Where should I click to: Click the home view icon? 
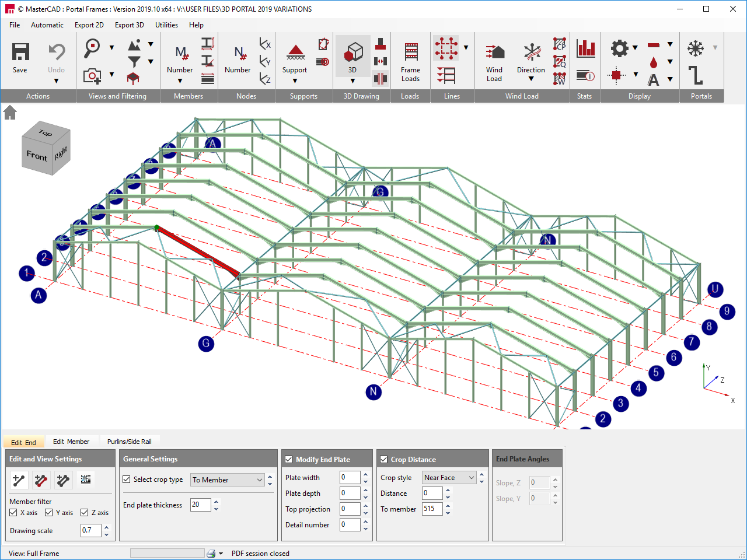10,113
